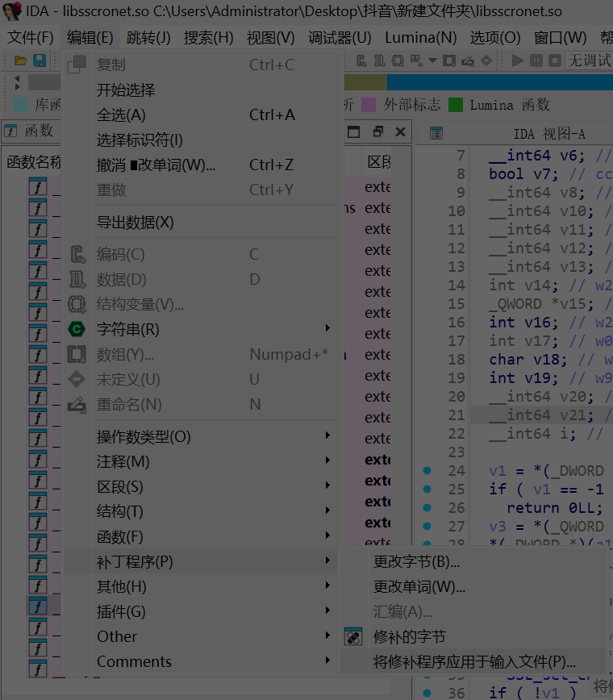
Task: Click the save disk toolbar icon
Action: point(39,60)
